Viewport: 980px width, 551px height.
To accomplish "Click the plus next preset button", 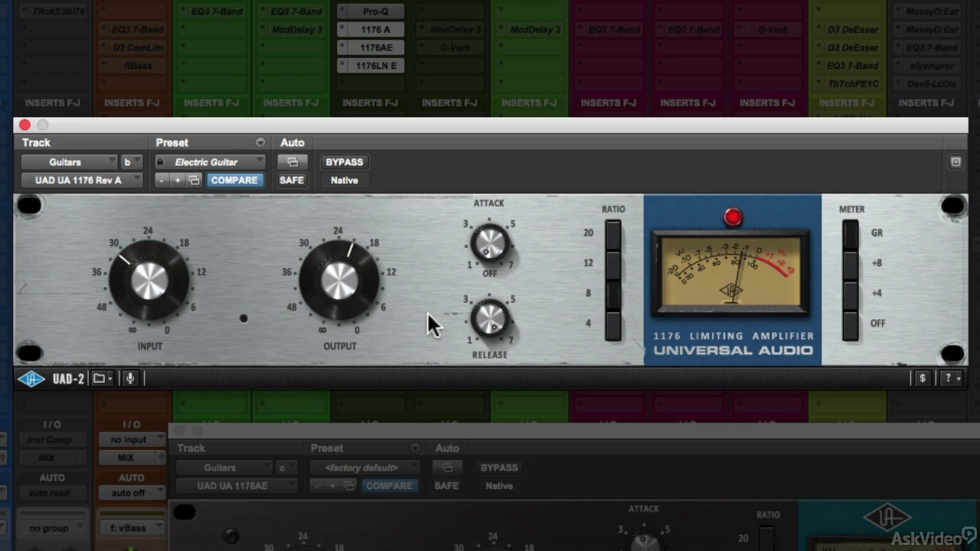I will 178,181.
